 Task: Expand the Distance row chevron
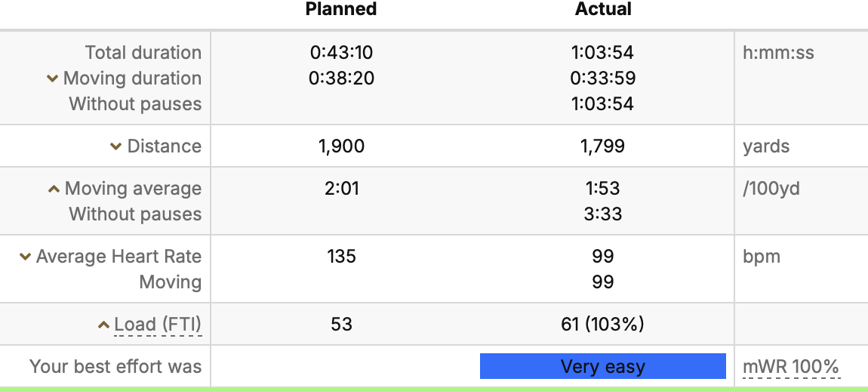[115, 146]
